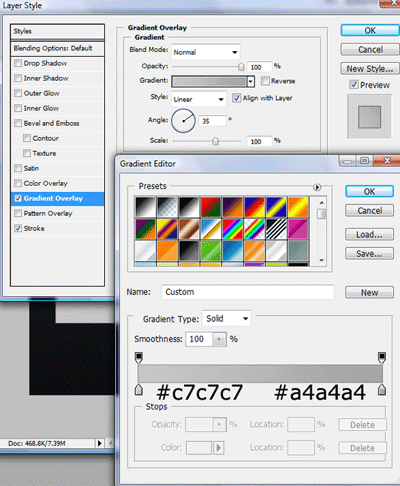
Task: Open the Gradient Type dropdown
Action: pos(227,319)
